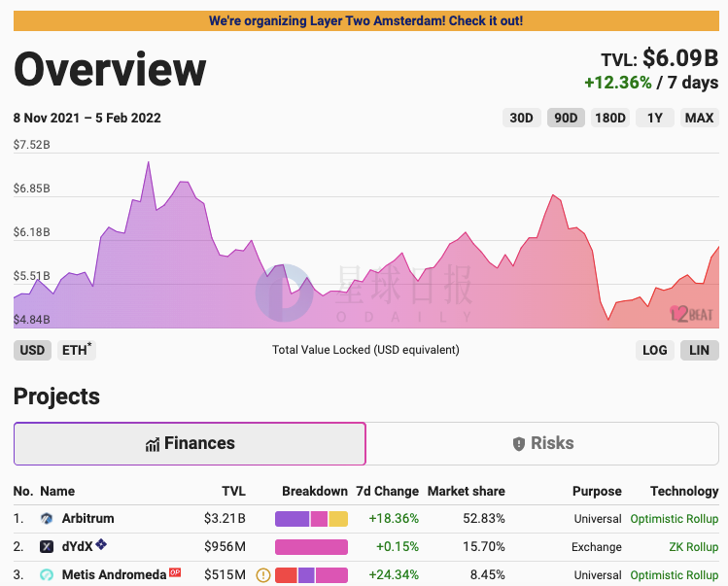Viewport: 728px width, 586px height.
Task: Open the Risks tab
Action: 542,443
